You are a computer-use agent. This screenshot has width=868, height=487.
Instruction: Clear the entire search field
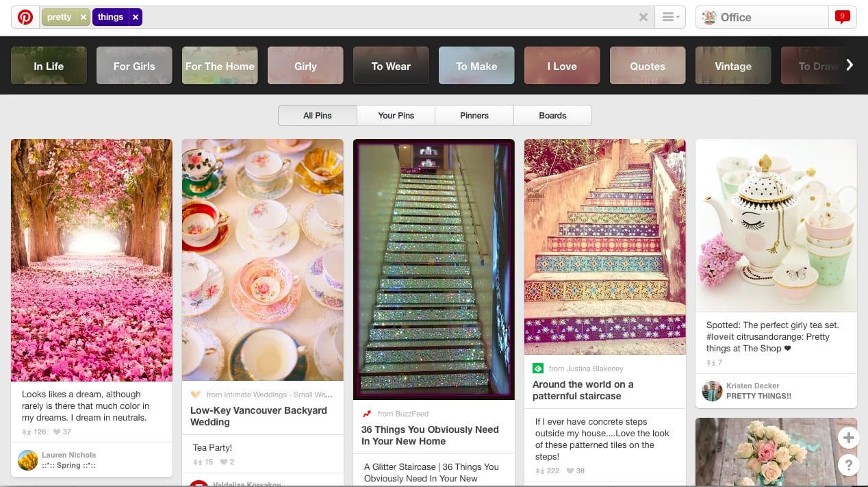point(643,17)
